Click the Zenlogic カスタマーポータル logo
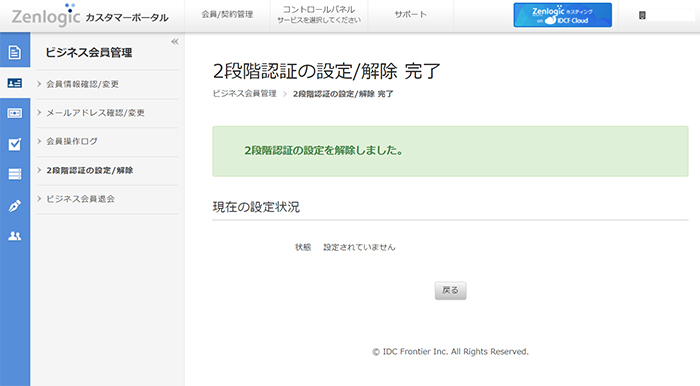Image resolution: width=700 pixels, height=386 pixels. 90,15
